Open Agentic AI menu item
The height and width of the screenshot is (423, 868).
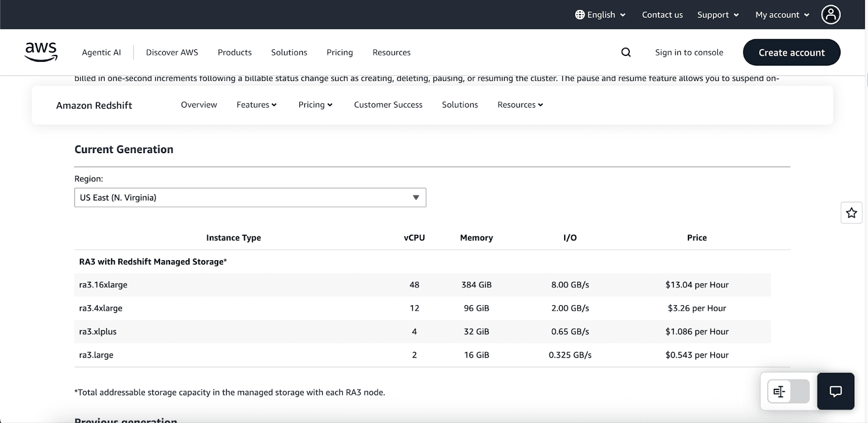click(x=101, y=52)
